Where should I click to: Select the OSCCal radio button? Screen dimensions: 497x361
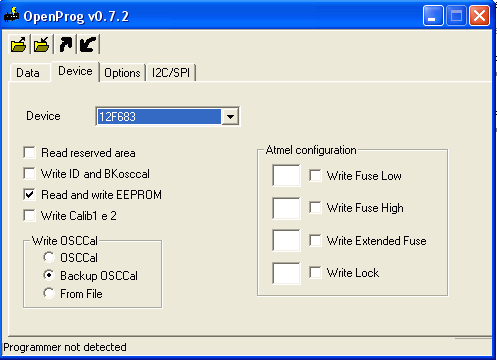[49, 257]
